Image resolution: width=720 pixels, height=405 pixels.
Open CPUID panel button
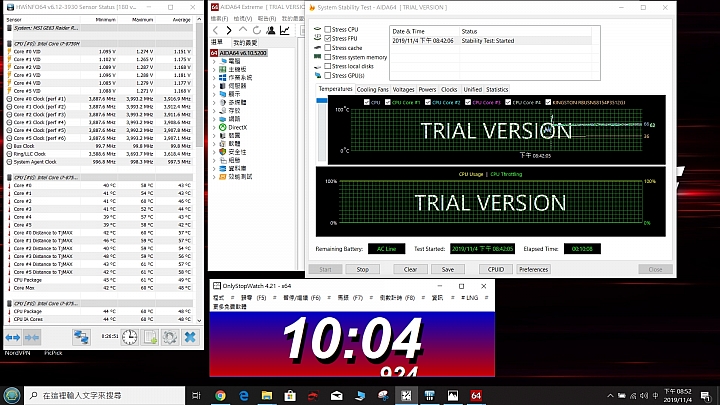point(496,270)
